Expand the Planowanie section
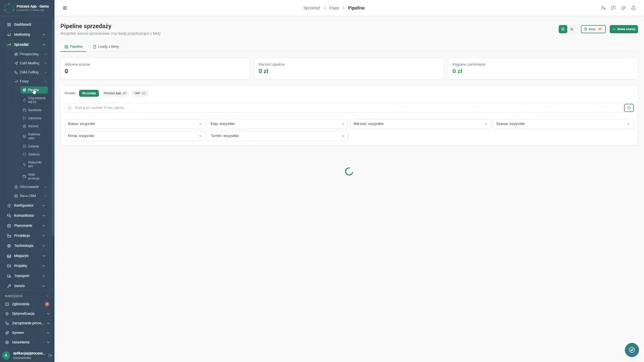The width and height of the screenshot is (644, 362). tap(27, 226)
